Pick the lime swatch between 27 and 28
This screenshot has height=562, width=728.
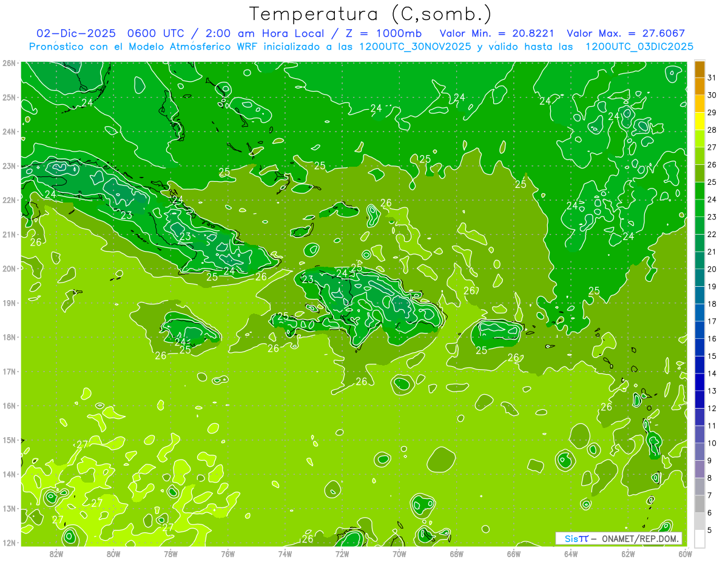(x=699, y=139)
